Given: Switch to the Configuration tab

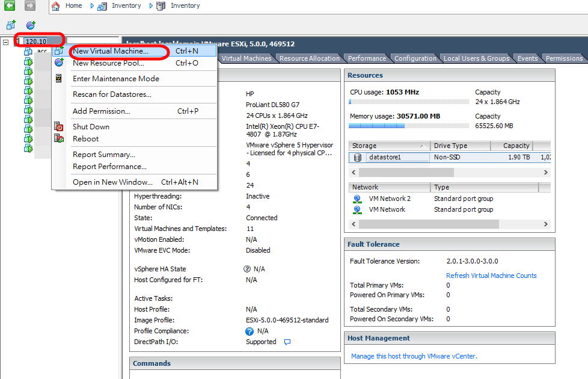Looking at the screenshot, I should (x=415, y=58).
